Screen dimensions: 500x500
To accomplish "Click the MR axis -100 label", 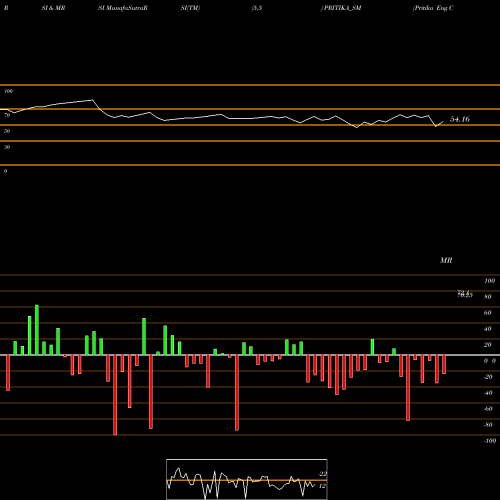I will pos(490,441).
